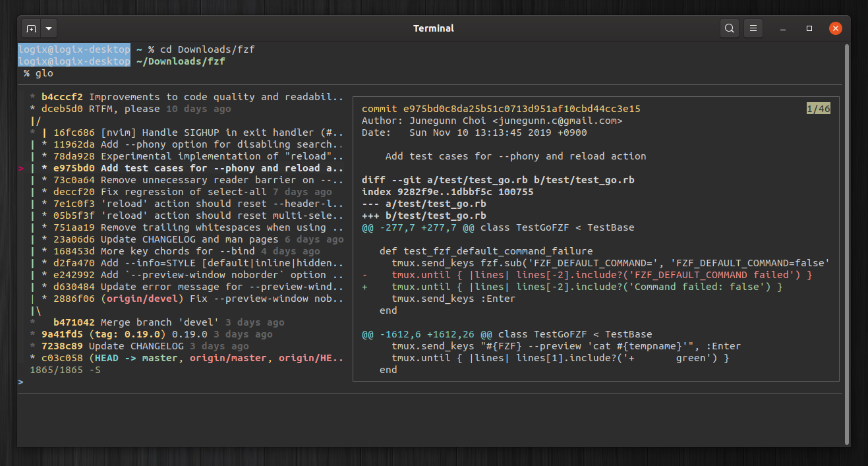
Task: Select commit b4cccf2 Improvements to code quality
Action: pyautogui.click(x=187, y=97)
